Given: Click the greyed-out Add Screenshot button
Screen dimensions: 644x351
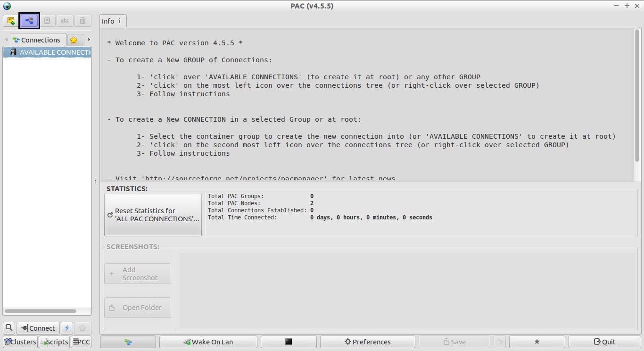Looking at the screenshot, I should (x=138, y=274).
